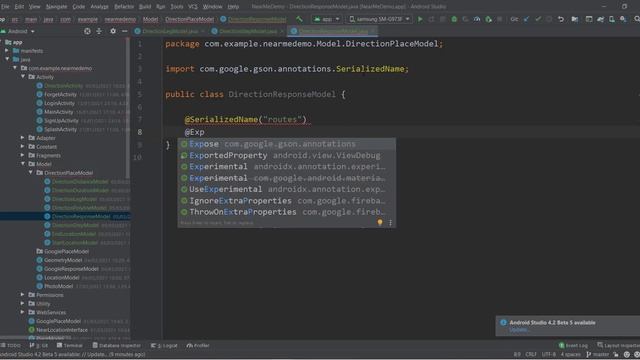This screenshot has width=640, height=360.
Task: Open GeometryModel in the project tree
Action: point(63,260)
